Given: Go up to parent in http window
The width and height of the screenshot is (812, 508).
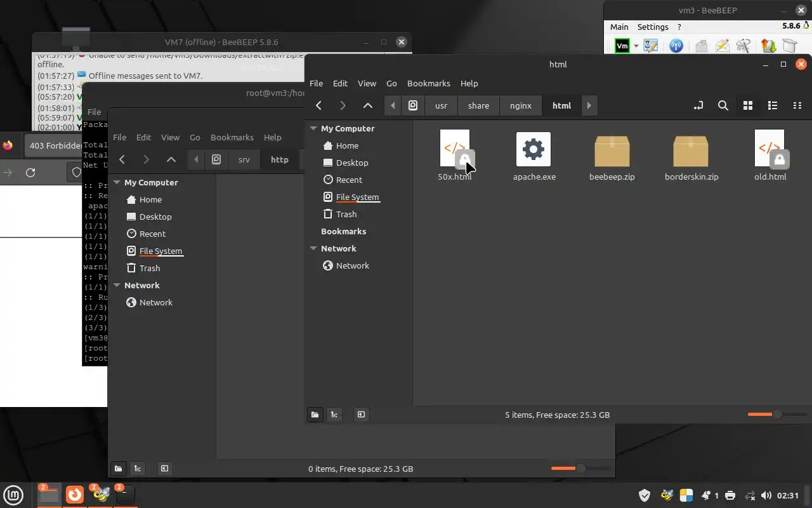Looking at the screenshot, I should point(171,159).
